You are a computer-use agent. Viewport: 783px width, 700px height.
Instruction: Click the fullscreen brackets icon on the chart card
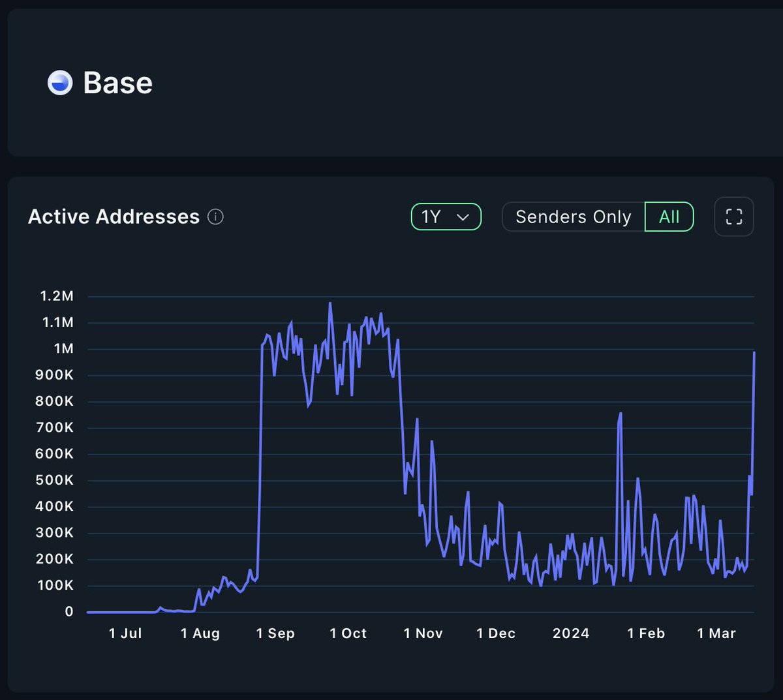point(733,217)
